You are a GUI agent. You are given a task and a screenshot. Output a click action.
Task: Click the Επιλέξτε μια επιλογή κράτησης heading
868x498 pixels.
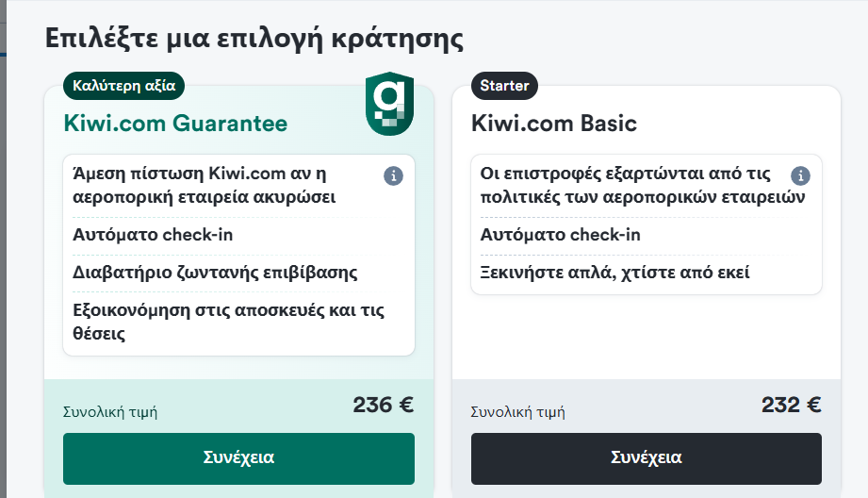pyautogui.click(x=254, y=40)
